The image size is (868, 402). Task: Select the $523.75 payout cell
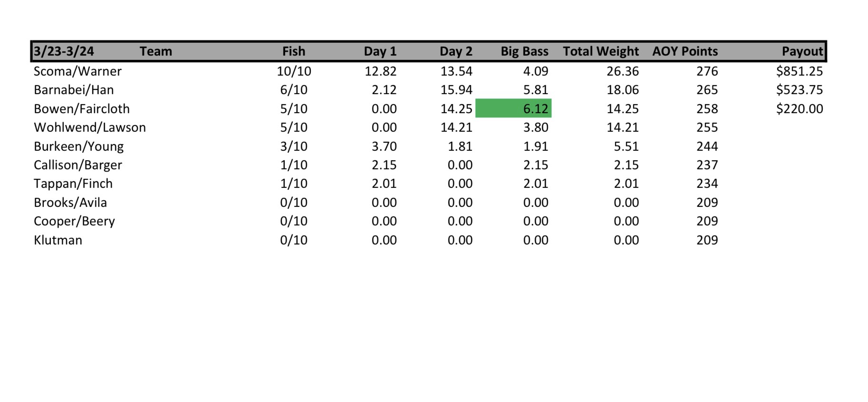pyautogui.click(x=799, y=90)
